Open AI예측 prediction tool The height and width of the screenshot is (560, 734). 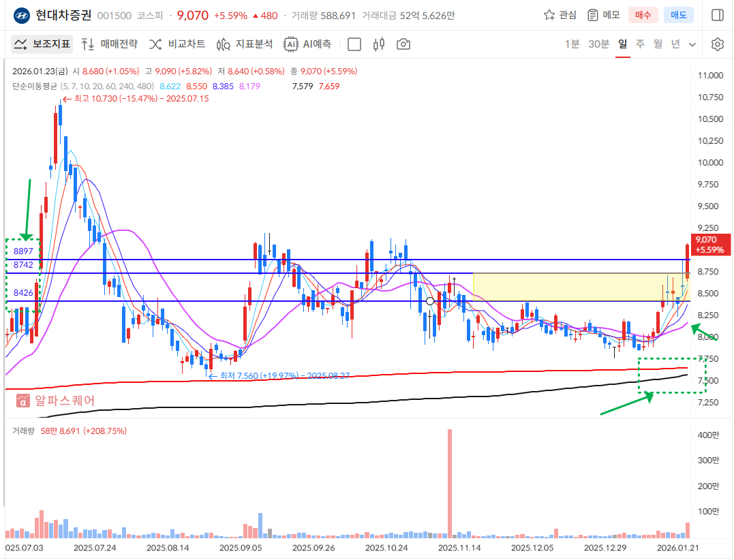pos(308,44)
